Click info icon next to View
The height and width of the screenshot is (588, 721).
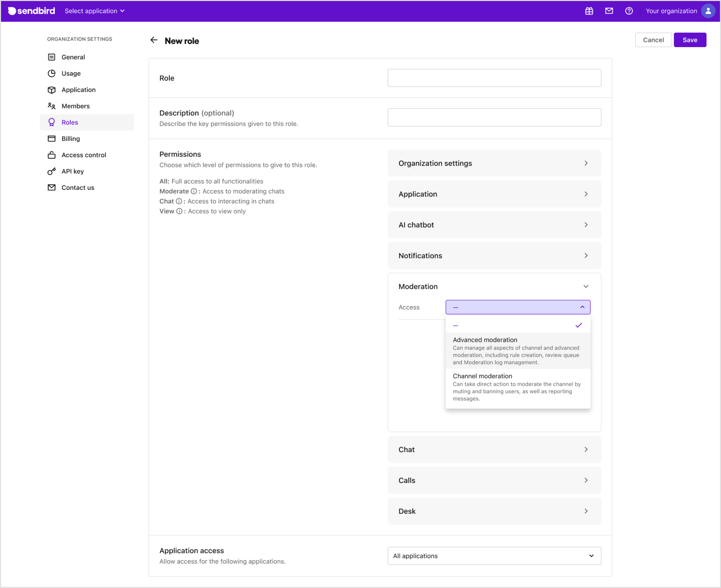tap(179, 211)
